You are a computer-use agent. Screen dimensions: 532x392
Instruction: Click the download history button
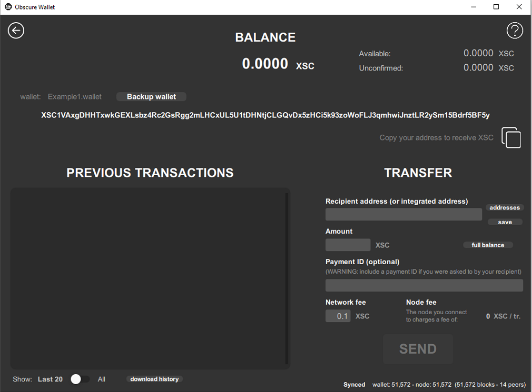[154, 379]
